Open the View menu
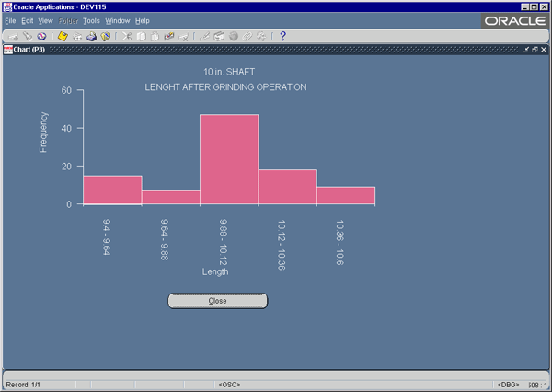 tap(45, 21)
